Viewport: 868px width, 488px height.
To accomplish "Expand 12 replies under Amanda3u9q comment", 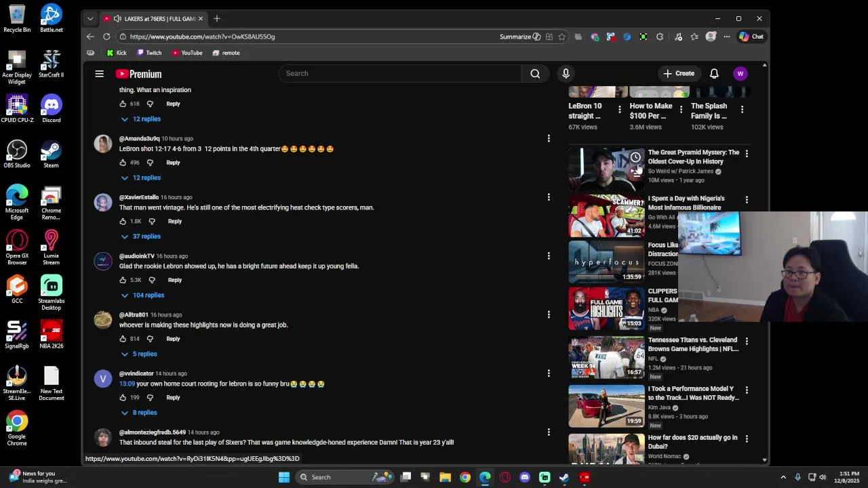I will pyautogui.click(x=140, y=178).
